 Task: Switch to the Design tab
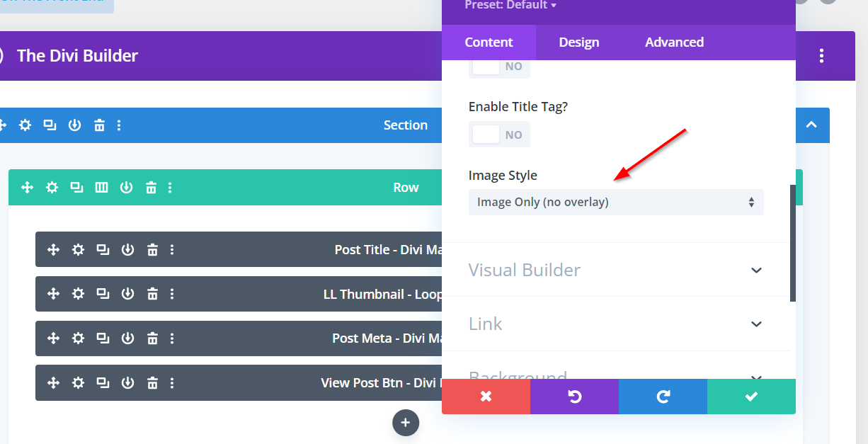click(x=578, y=42)
